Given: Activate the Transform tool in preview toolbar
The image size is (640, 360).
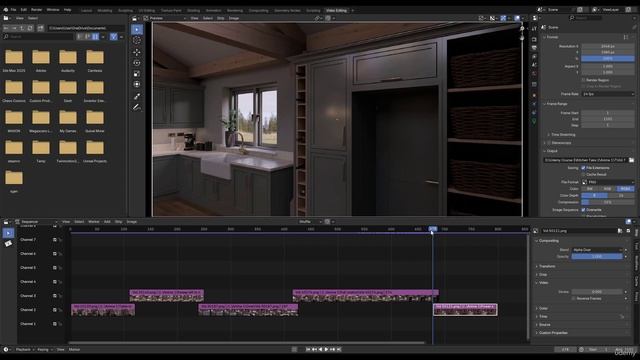Looking at the screenshot, I should pyautogui.click(x=137, y=84).
